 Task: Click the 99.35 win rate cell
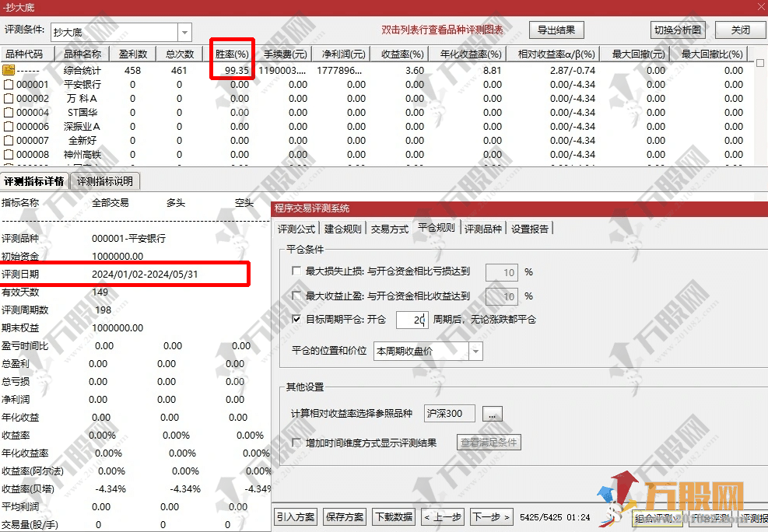(237, 71)
